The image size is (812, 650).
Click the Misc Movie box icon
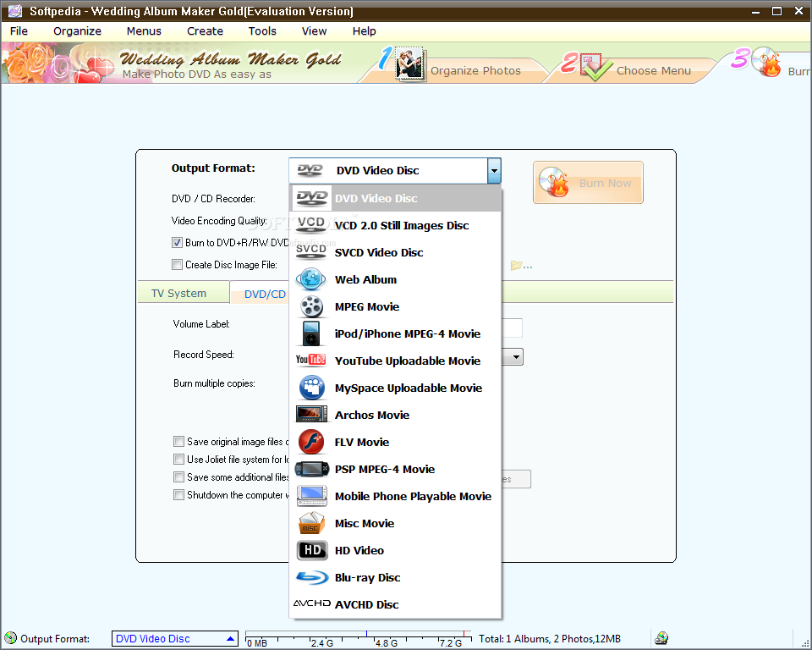(311, 523)
